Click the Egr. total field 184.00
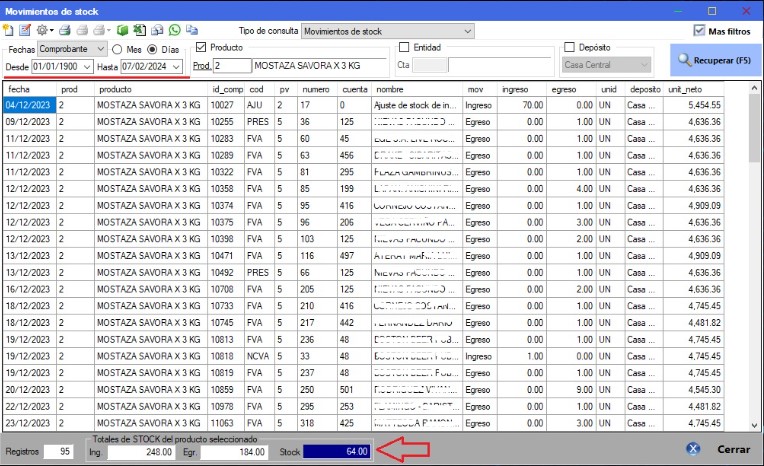764x466 pixels. click(234, 452)
